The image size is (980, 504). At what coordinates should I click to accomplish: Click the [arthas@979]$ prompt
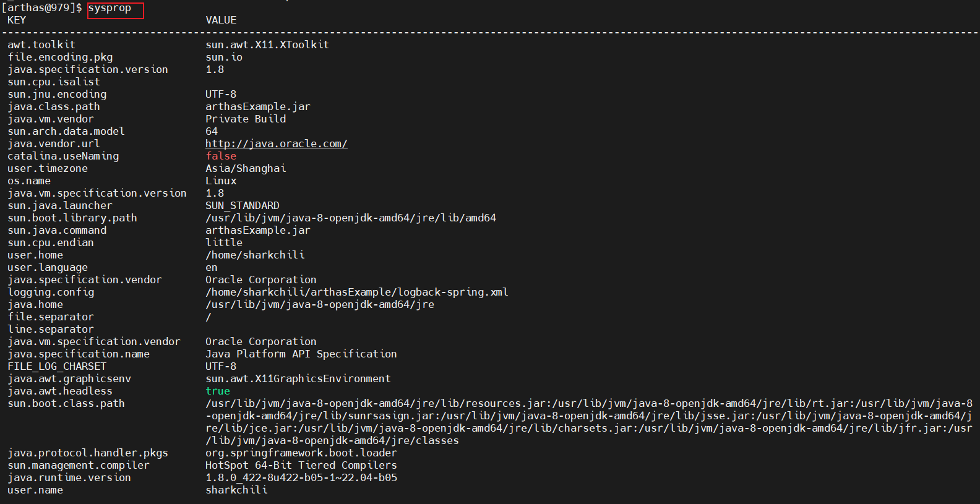click(x=41, y=8)
